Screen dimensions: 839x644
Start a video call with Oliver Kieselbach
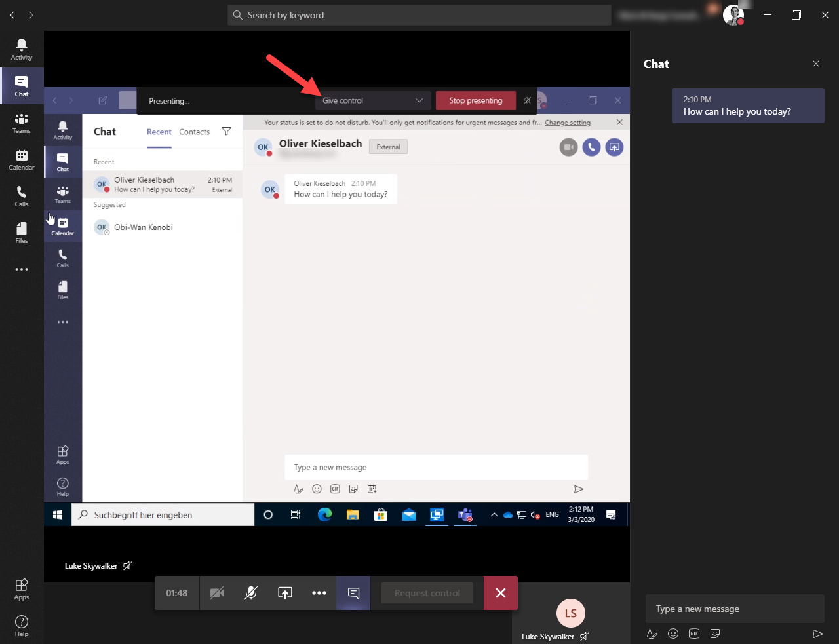[x=568, y=147]
